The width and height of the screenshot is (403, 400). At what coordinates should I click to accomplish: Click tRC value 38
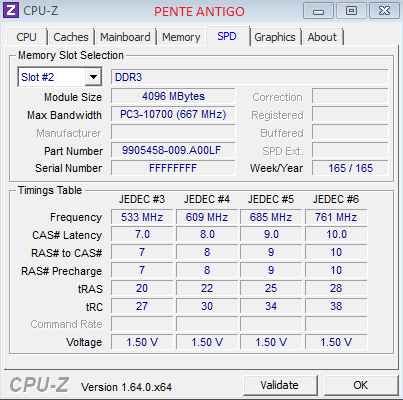click(x=336, y=306)
